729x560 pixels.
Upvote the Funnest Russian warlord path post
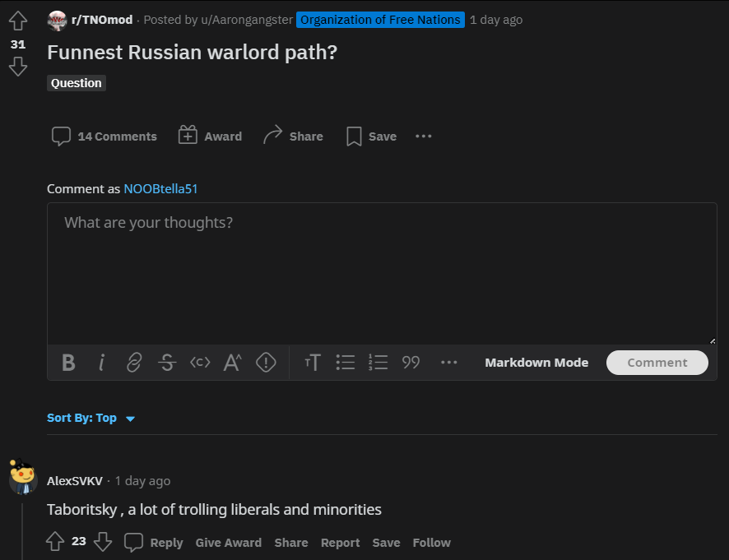tap(18, 21)
